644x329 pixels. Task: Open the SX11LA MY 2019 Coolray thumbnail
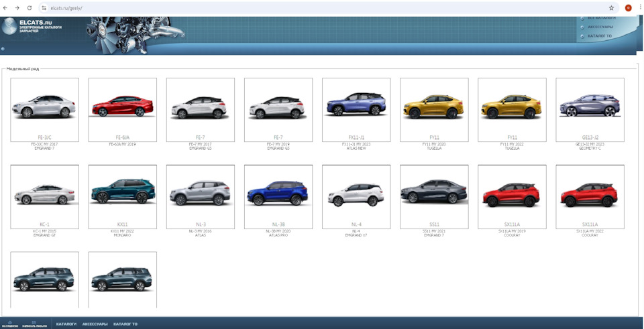(x=512, y=196)
